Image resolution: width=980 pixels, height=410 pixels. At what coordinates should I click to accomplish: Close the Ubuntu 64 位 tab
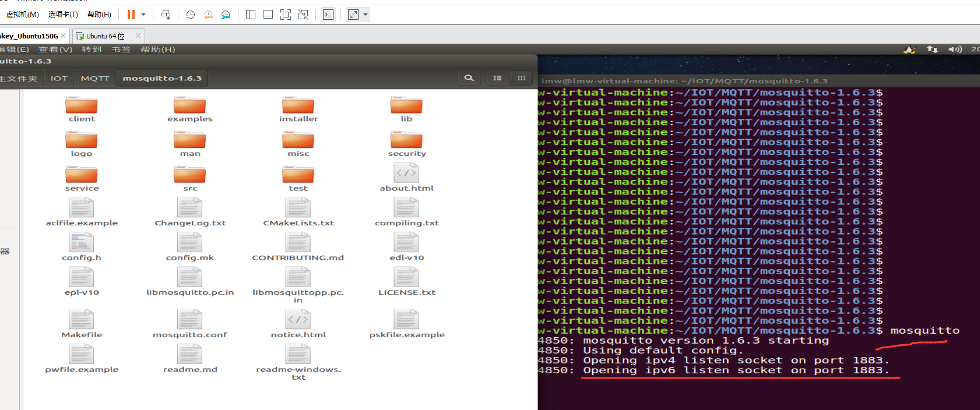[x=138, y=36]
